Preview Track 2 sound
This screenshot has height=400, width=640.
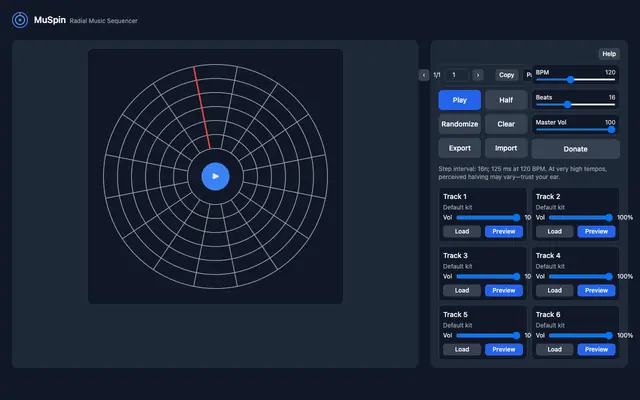[x=596, y=231]
